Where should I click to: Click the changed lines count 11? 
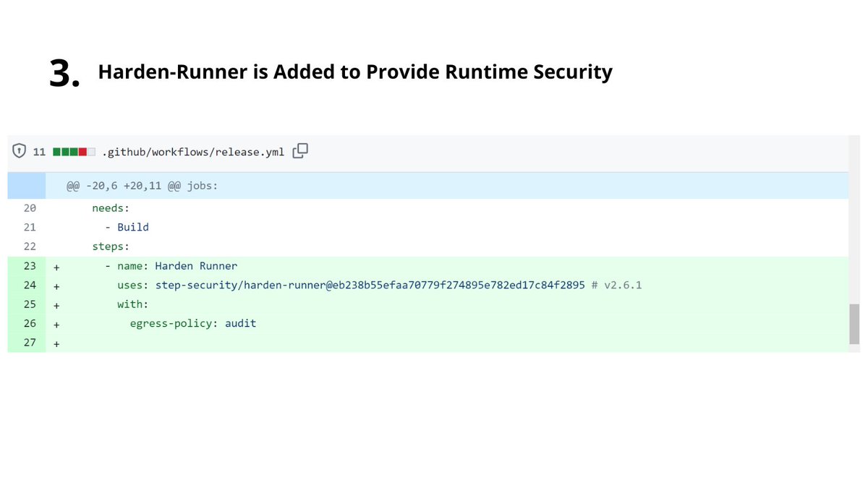coord(39,152)
